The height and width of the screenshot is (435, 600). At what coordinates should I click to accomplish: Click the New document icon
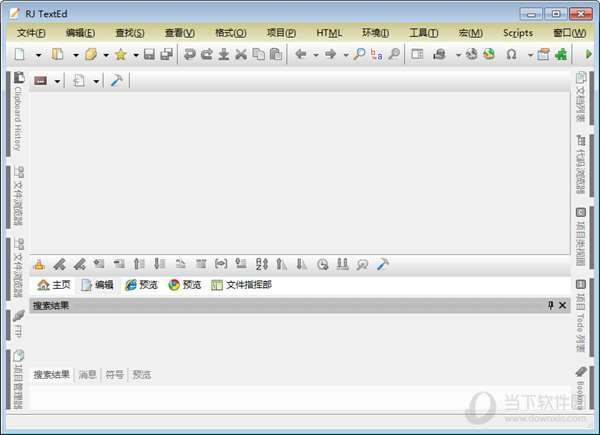click(x=20, y=54)
